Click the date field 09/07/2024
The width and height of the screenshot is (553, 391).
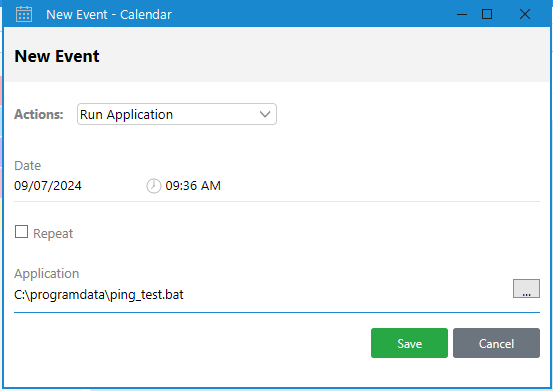pos(48,185)
